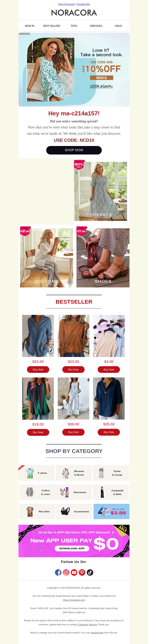
Task: Open the YouTube social icon
Action: pos(74,572)
